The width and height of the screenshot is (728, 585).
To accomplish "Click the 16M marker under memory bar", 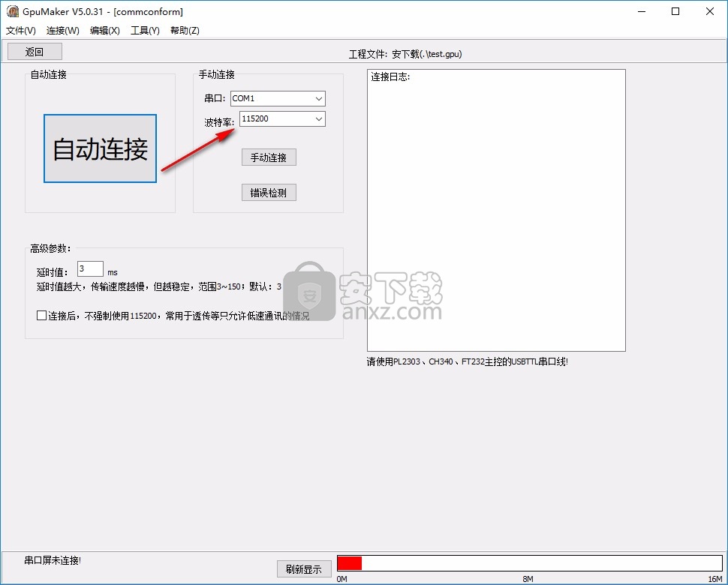I will (x=715, y=579).
